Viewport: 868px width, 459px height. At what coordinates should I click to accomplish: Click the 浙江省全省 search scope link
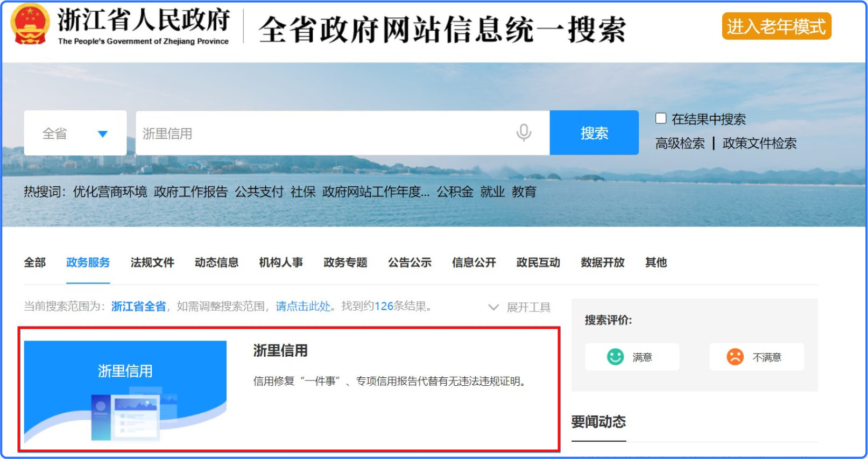[138, 307]
